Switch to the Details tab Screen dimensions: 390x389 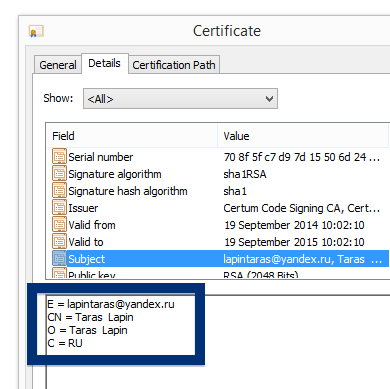[x=104, y=63]
